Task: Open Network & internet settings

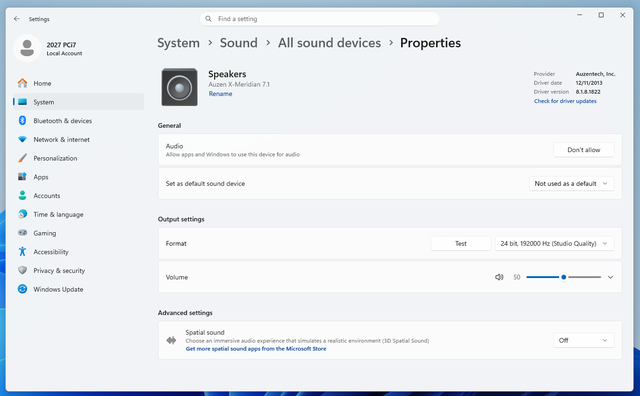Action: click(78, 140)
